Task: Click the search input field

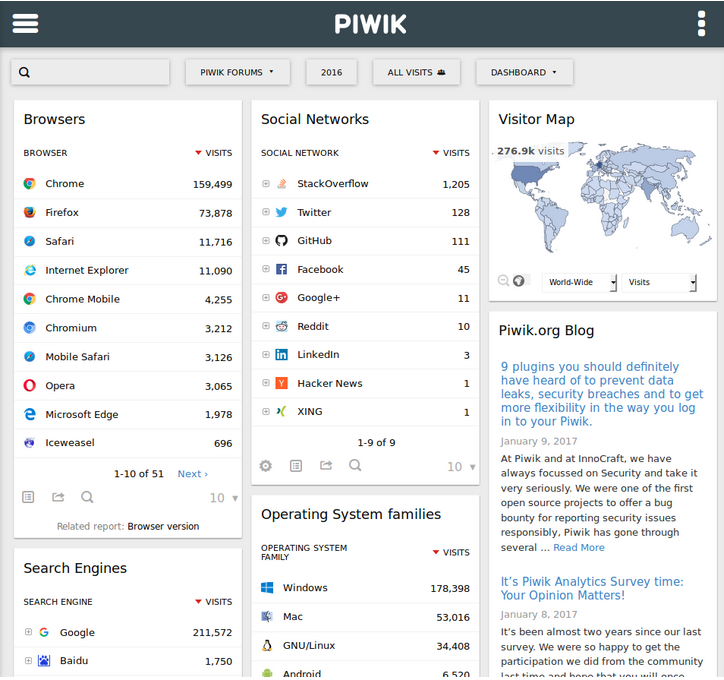Action: 91,72
